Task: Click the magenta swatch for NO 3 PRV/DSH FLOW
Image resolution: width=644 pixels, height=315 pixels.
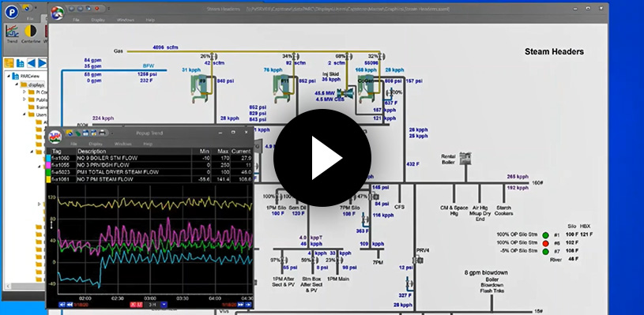Action: pos(48,165)
